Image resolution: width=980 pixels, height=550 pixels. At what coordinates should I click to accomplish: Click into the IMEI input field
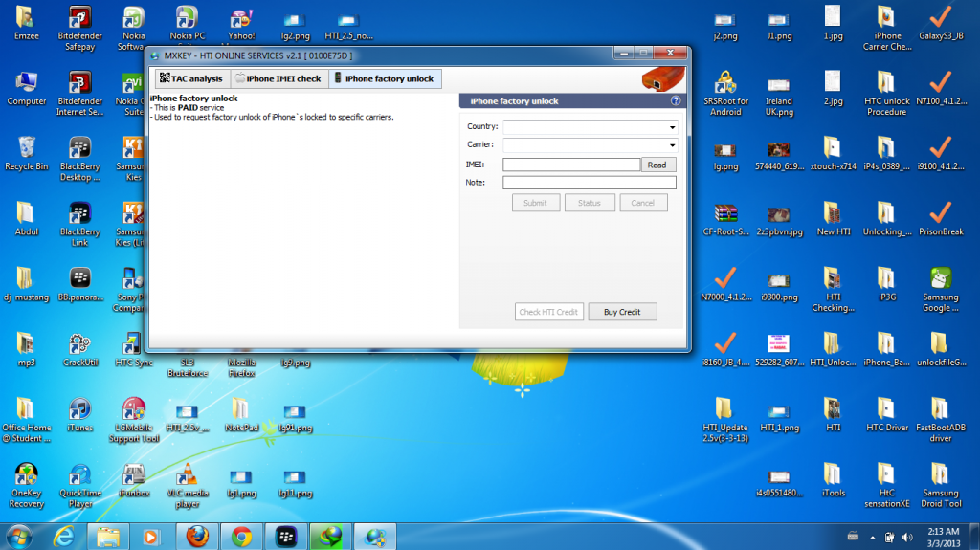pos(571,165)
